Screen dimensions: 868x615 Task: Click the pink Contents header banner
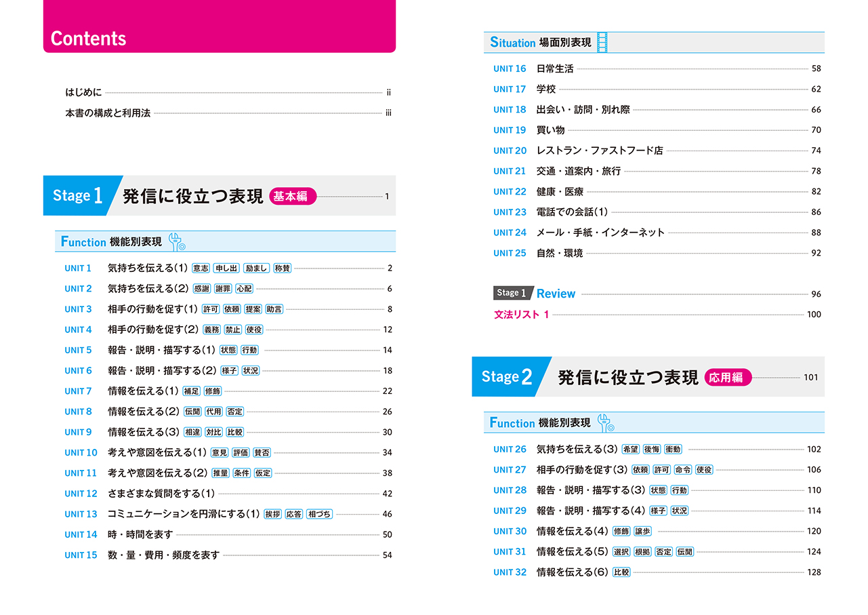coord(220,26)
